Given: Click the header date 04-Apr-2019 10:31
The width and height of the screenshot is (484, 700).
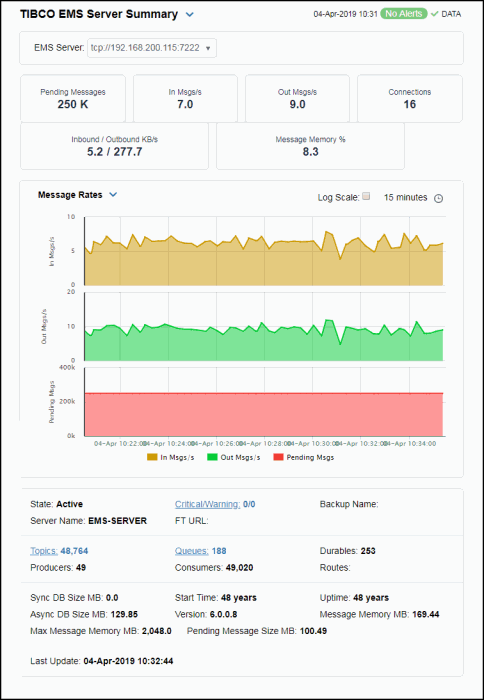Looking at the screenshot, I should pyautogui.click(x=346, y=14).
